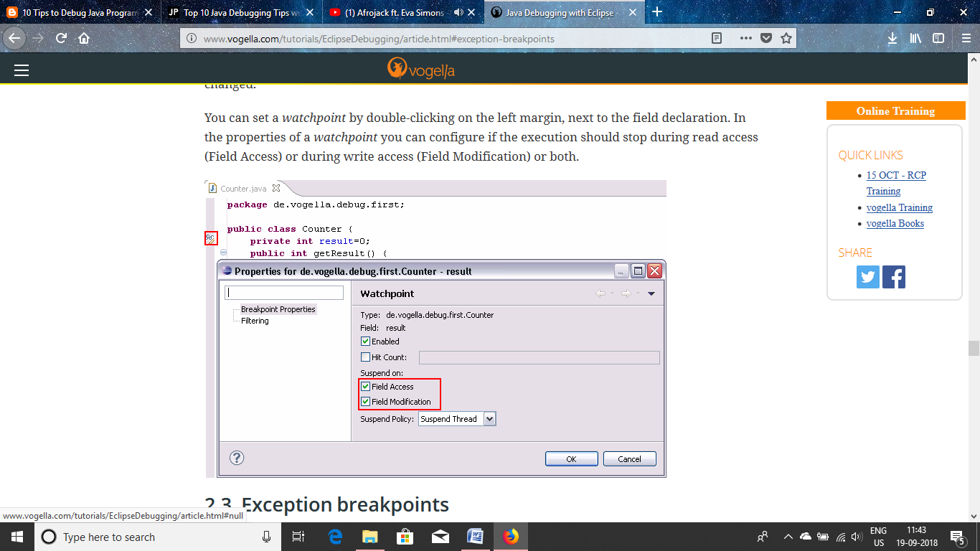
Task: Open the vogella Books link
Action: 895,223
